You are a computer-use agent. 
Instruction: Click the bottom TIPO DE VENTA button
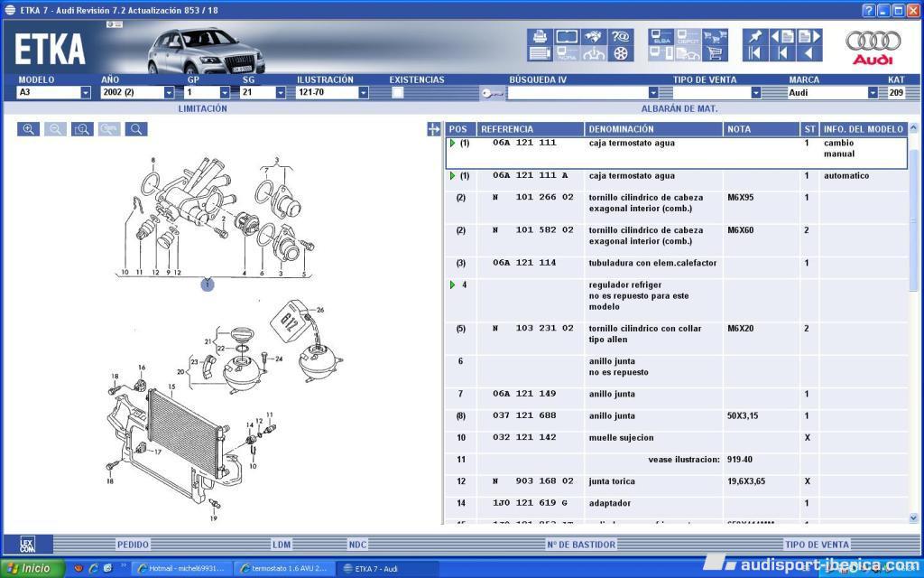(817, 545)
